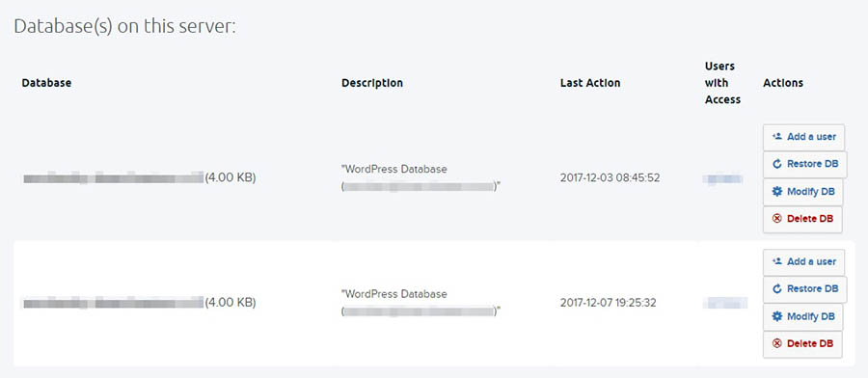The image size is (868, 378).
Task: Open the blurred user link in the first row
Action: coord(723,178)
